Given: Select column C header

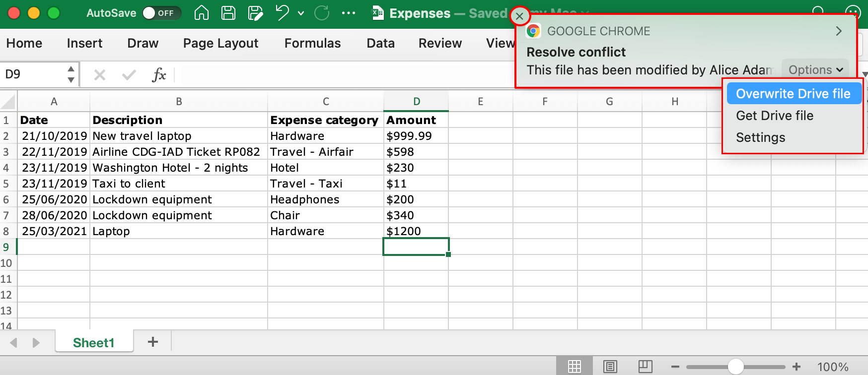Looking at the screenshot, I should click(x=326, y=102).
